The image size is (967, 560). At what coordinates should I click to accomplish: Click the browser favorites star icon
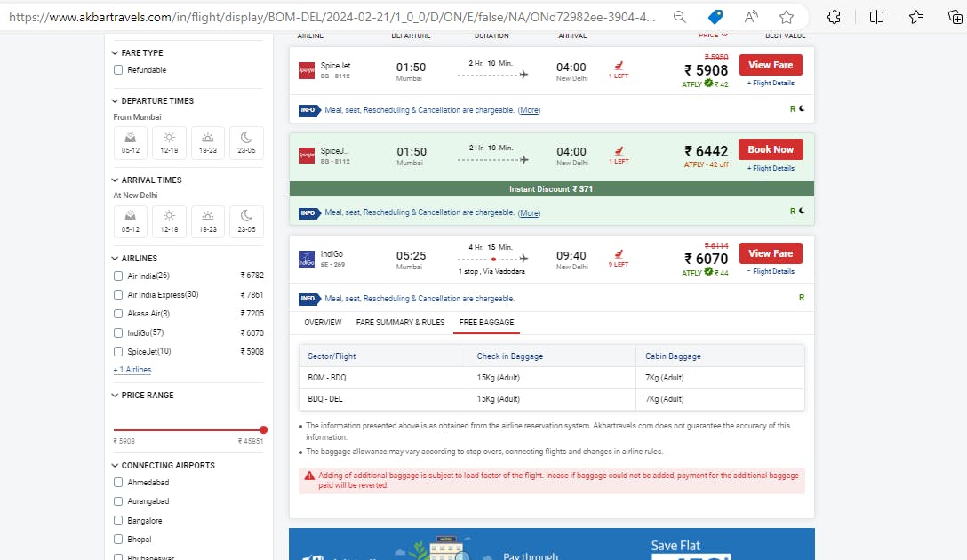pos(787,17)
